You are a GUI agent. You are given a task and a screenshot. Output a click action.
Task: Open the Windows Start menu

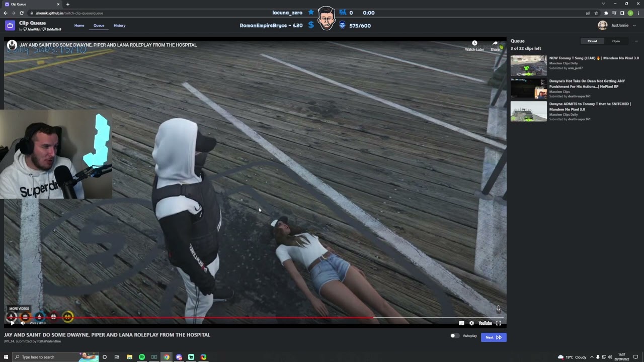[x=6, y=357]
